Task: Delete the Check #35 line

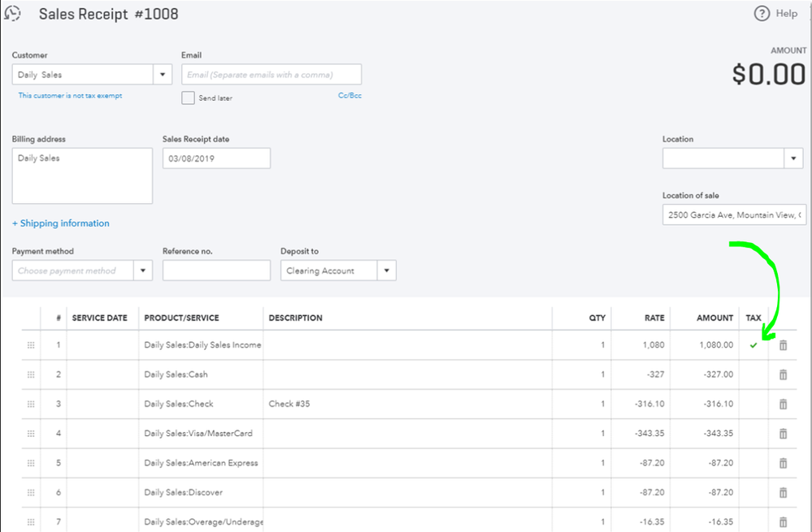Action: [783, 404]
